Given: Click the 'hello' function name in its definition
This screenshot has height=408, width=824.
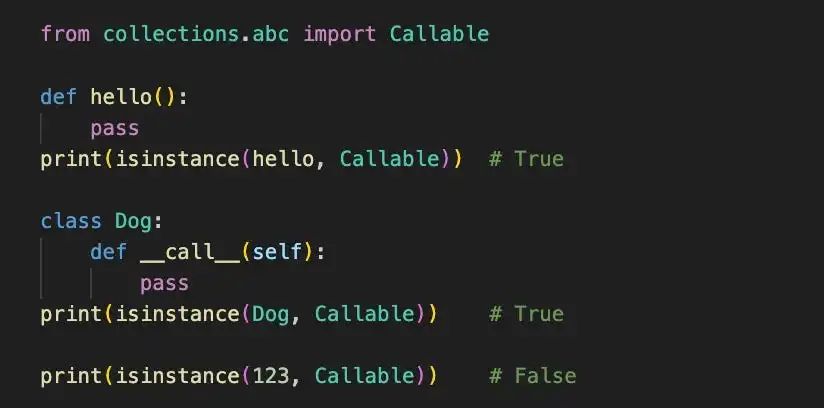Looking at the screenshot, I should point(121,97).
